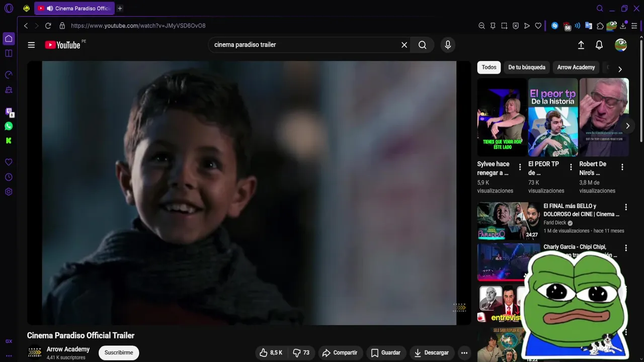
Task: Open YouTube notifications bell
Action: tap(599, 45)
